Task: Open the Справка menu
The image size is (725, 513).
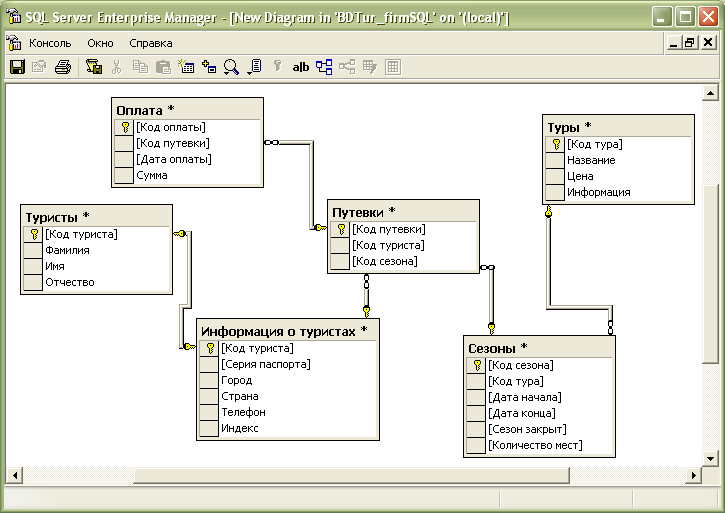Action: point(151,43)
